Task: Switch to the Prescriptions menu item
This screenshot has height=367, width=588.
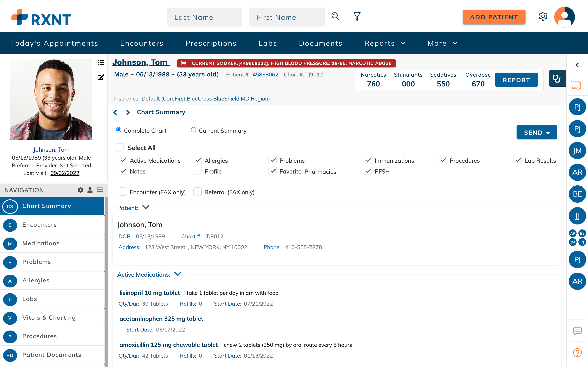Action: tap(211, 43)
